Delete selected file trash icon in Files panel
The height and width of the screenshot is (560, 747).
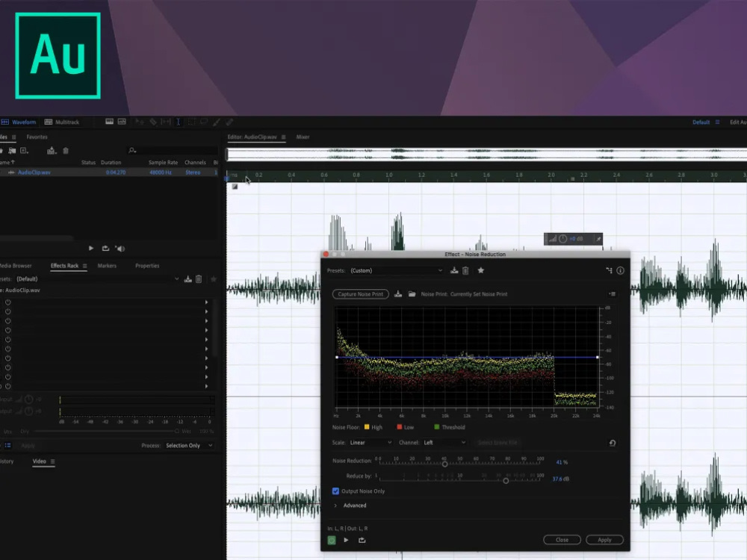point(66,151)
